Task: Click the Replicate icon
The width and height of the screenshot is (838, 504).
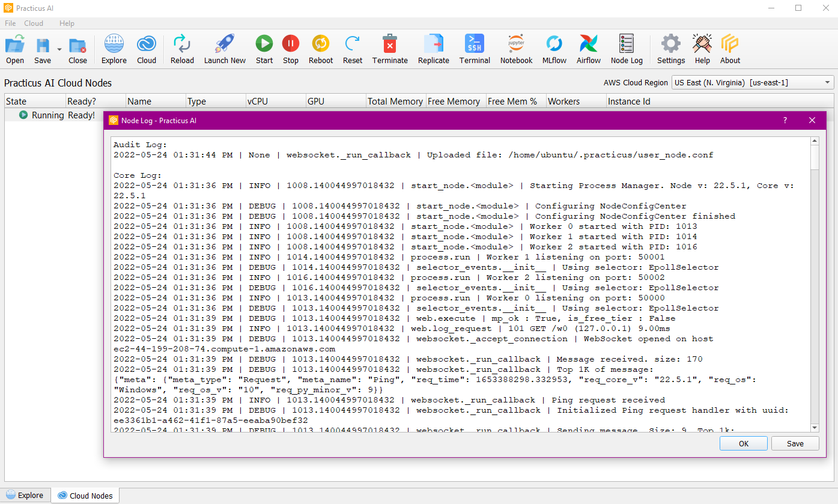Action: click(x=434, y=49)
